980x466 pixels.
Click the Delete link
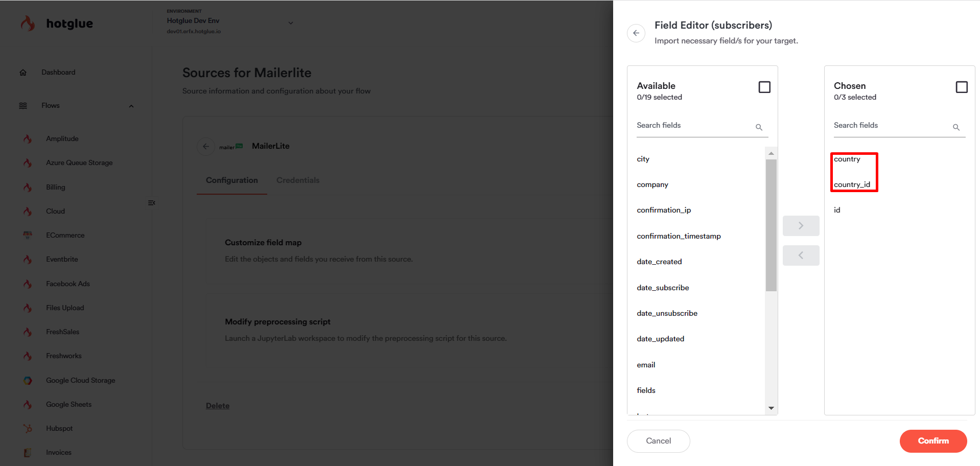[218, 406]
